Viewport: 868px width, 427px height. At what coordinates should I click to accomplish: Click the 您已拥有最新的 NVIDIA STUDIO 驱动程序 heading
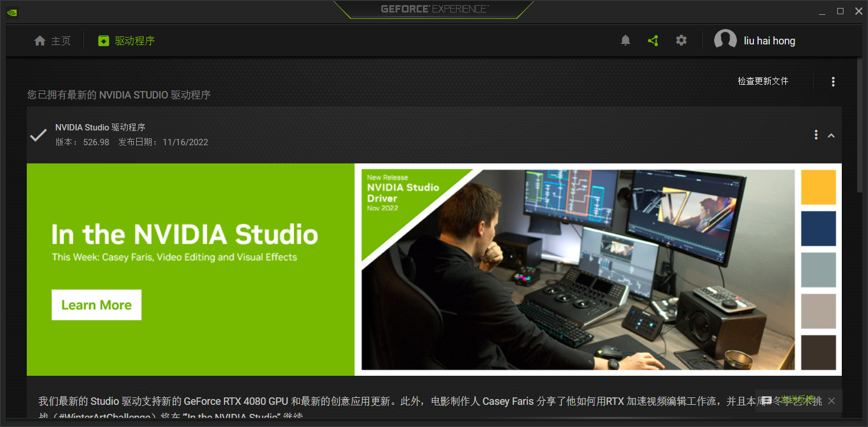pyautogui.click(x=119, y=95)
